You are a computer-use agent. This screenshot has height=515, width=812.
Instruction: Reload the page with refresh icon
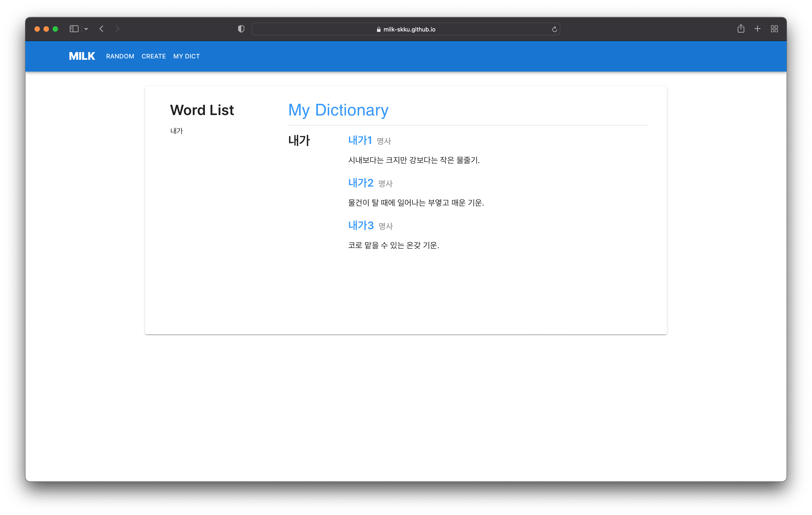pos(554,29)
